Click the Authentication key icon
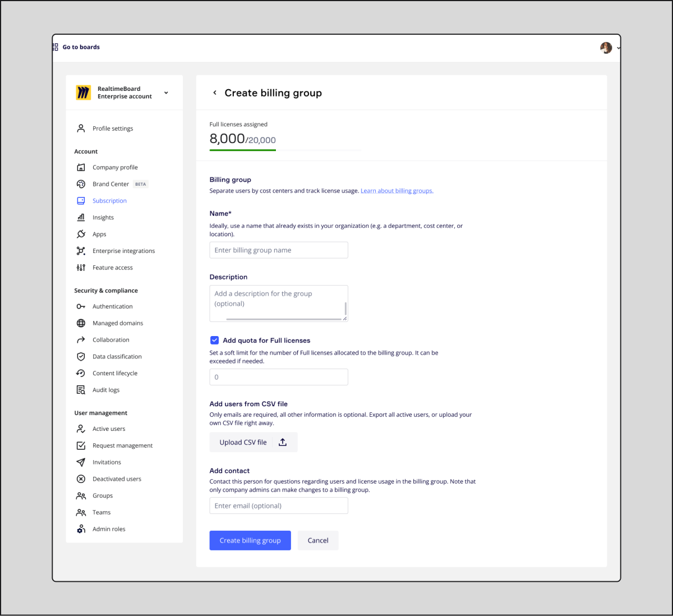Image resolution: width=673 pixels, height=616 pixels. (x=81, y=306)
